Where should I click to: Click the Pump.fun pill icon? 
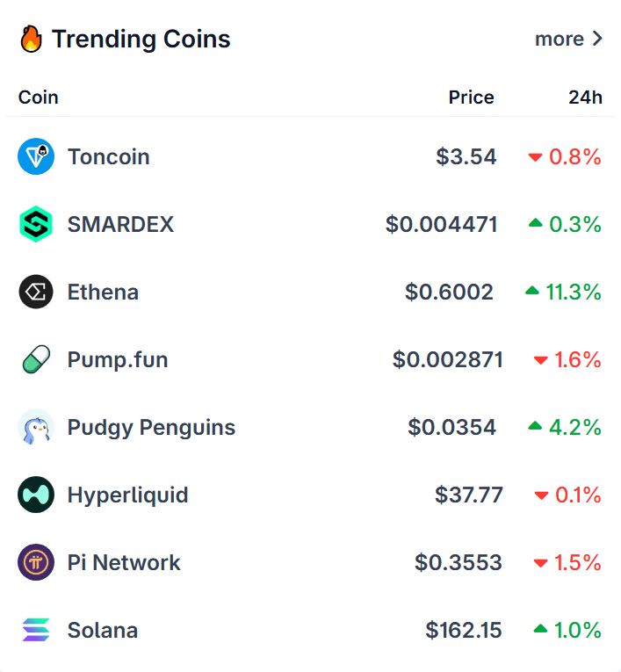36,359
